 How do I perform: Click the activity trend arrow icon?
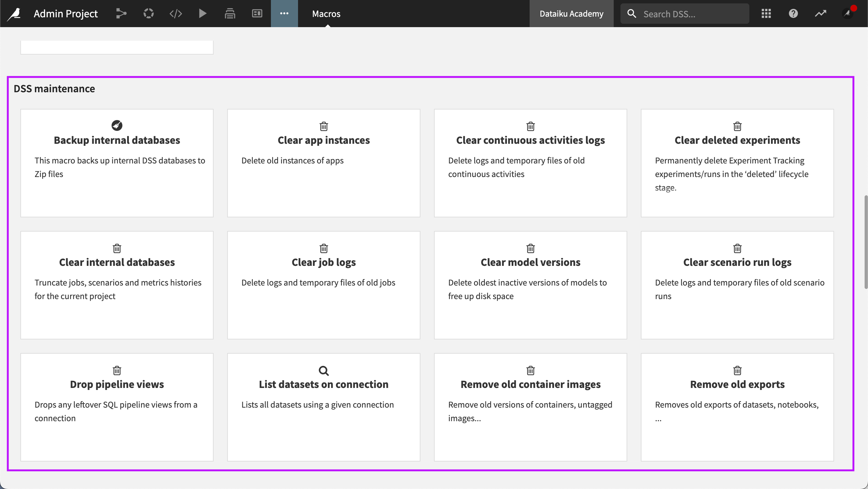(820, 14)
